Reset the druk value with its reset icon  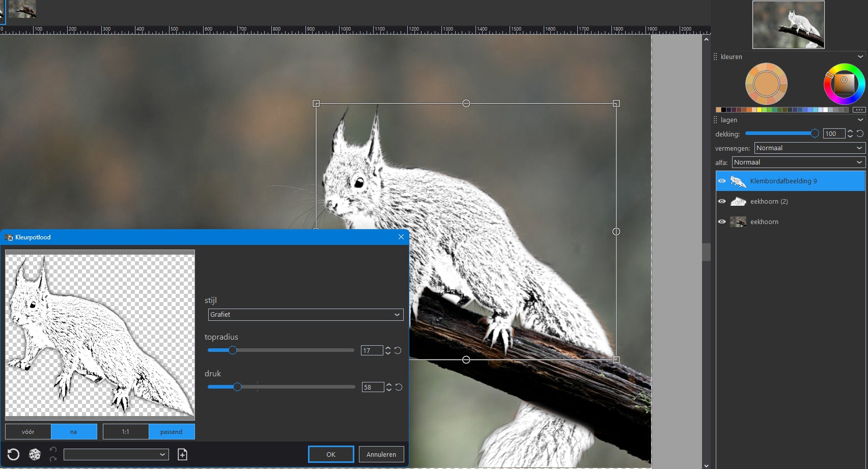point(399,387)
